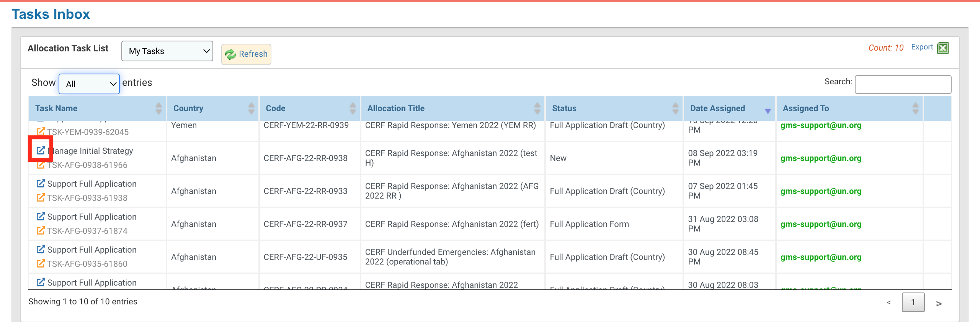The height and width of the screenshot is (322, 980).
Task: Click date 08 Sep 2022 03:19 PM
Action: tap(723, 158)
